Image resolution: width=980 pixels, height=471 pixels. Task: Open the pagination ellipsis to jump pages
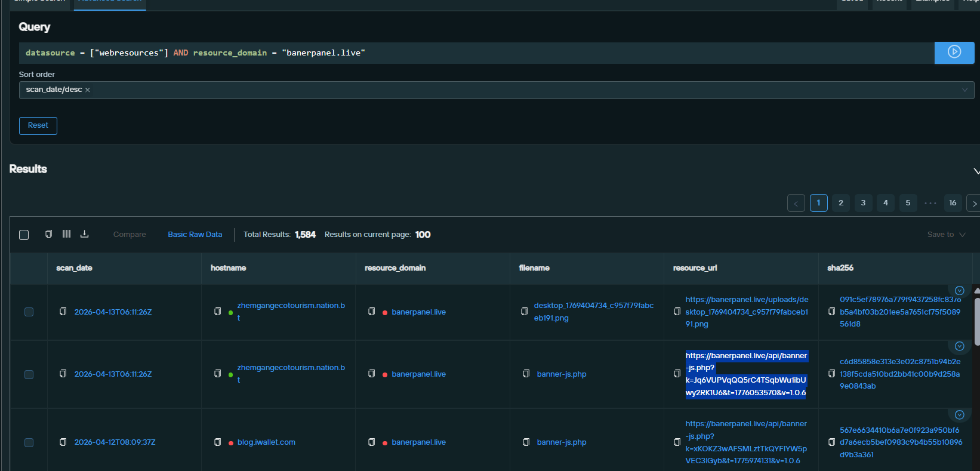(x=930, y=203)
